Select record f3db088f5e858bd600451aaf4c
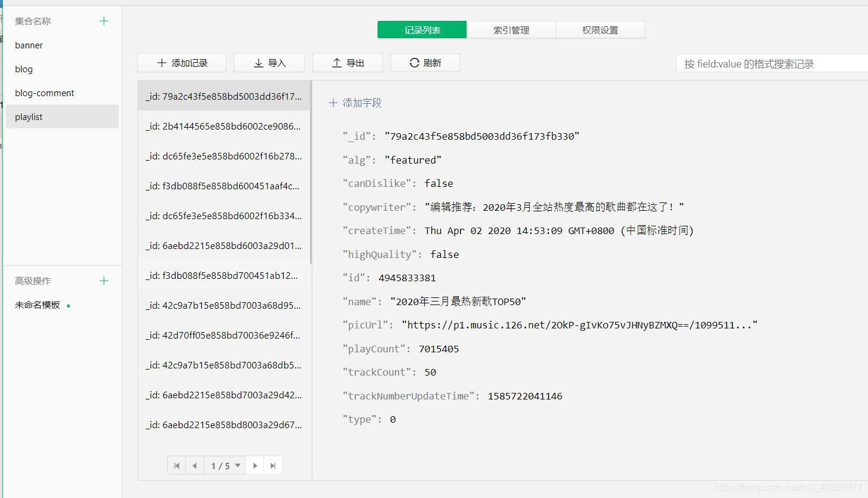Image resolution: width=868 pixels, height=498 pixels. point(224,186)
